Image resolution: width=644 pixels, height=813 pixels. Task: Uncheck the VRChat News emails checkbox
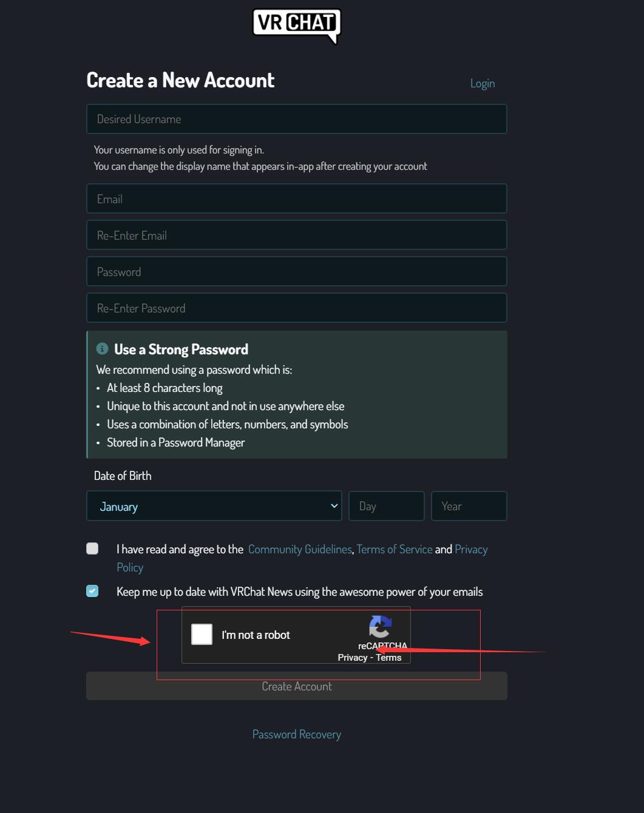pos(92,591)
